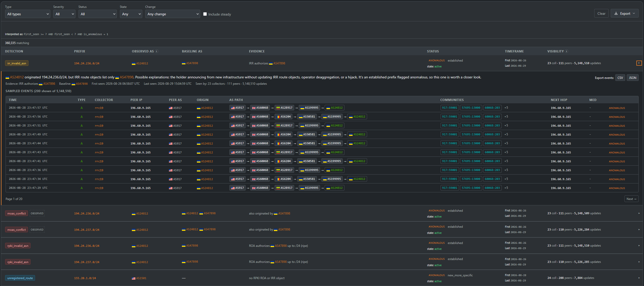Click the AS Path header in sampled events
Image resolution: width=644 pixels, height=286 pixels.
click(236, 100)
